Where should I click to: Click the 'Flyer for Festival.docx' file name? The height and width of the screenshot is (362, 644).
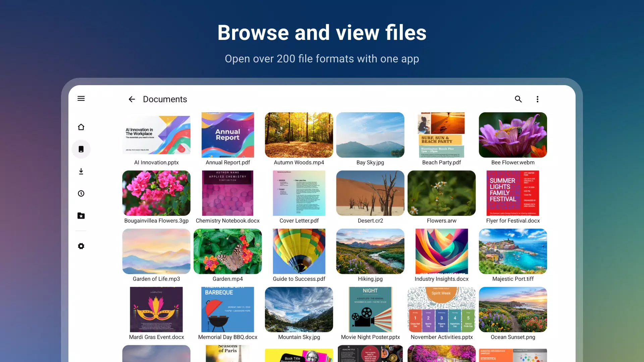click(x=513, y=221)
